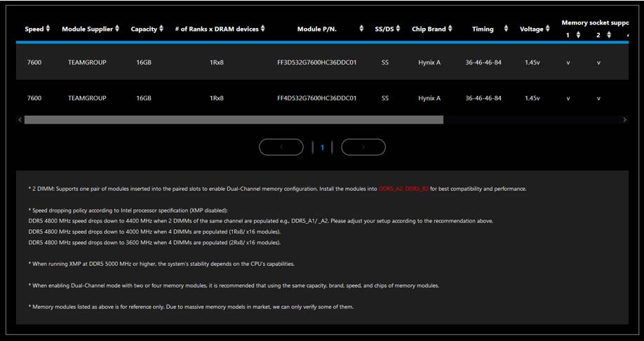This screenshot has width=644, height=341.
Task: Select part number FF4D532G7600HC36DDC01
Action: 316,98
